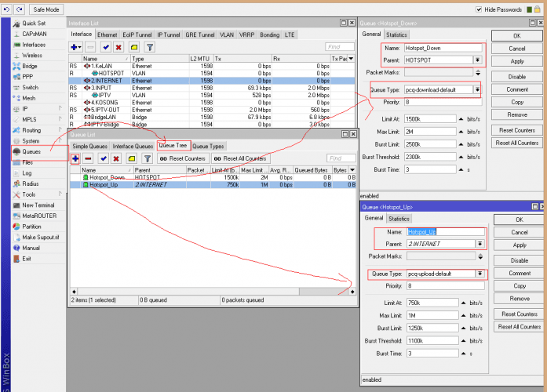Click the Apply button in Hotspot_Down window
Screen dimensions: 547x392
(x=517, y=61)
